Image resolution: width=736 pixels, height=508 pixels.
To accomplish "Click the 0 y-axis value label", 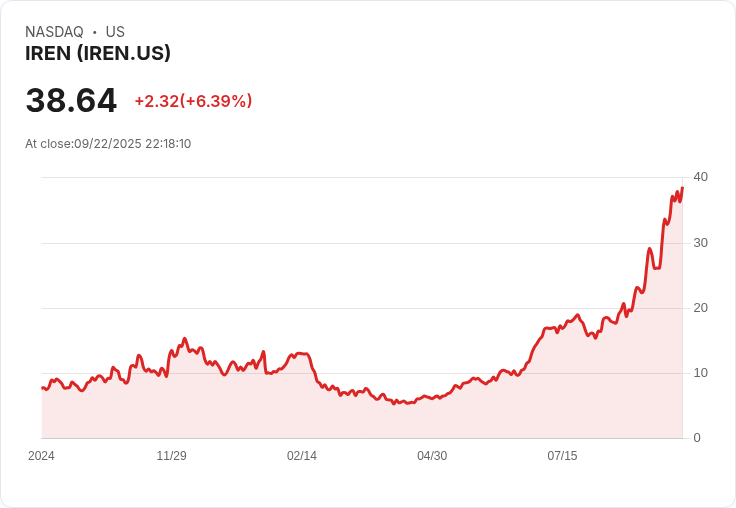I will [x=697, y=438].
